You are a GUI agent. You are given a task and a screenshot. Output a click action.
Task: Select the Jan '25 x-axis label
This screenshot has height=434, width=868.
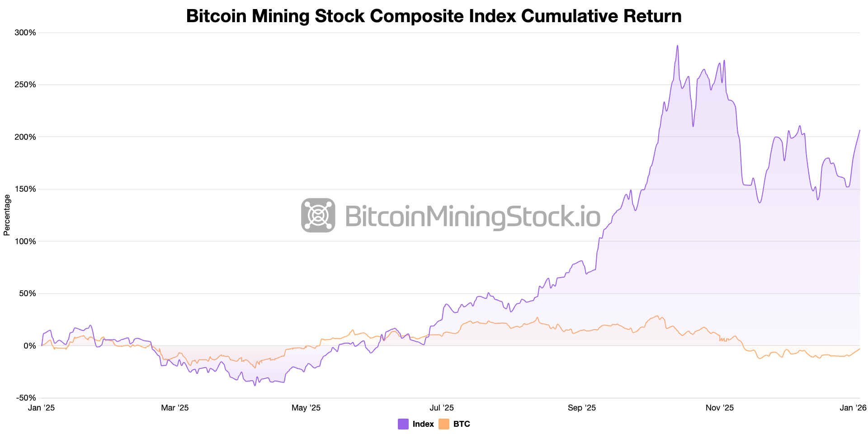[x=41, y=408]
